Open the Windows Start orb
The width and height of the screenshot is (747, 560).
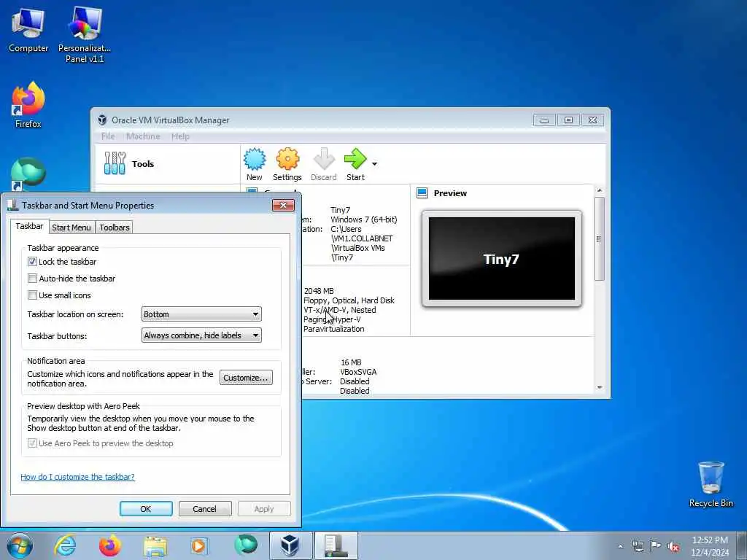pos(20,545)
